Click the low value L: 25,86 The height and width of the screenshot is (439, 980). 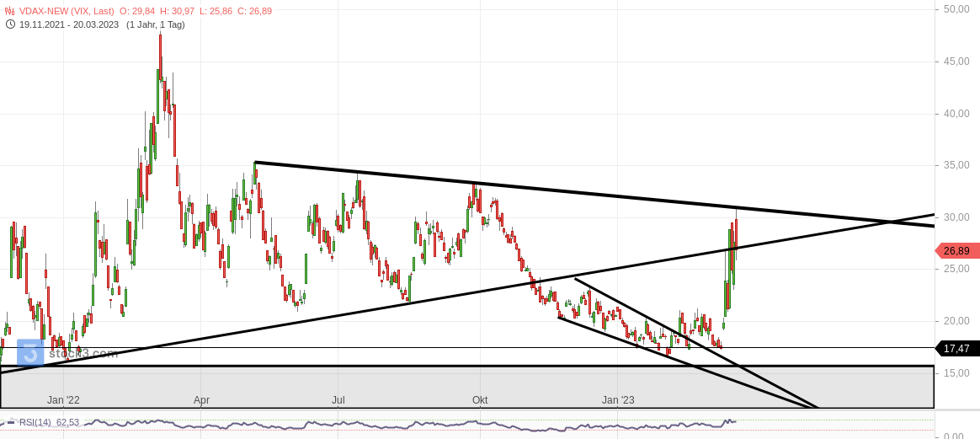pyautogui.click(x=216, y=11)
